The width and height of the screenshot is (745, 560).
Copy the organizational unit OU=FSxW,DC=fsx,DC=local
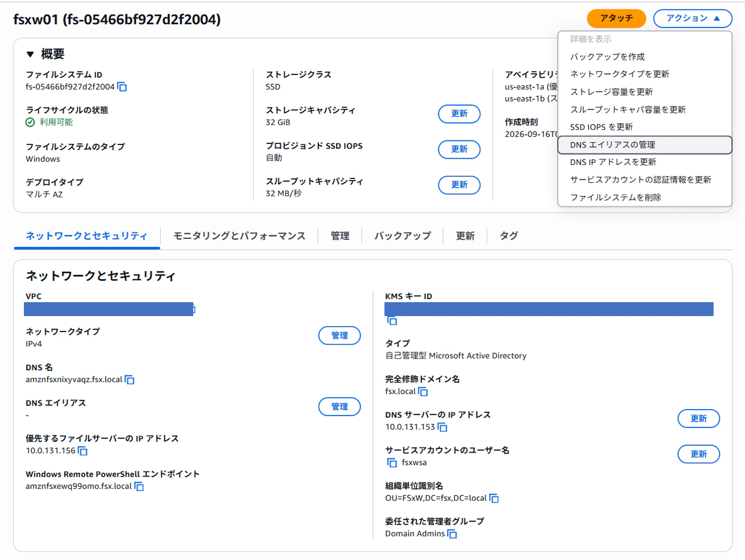coord(494,498)
